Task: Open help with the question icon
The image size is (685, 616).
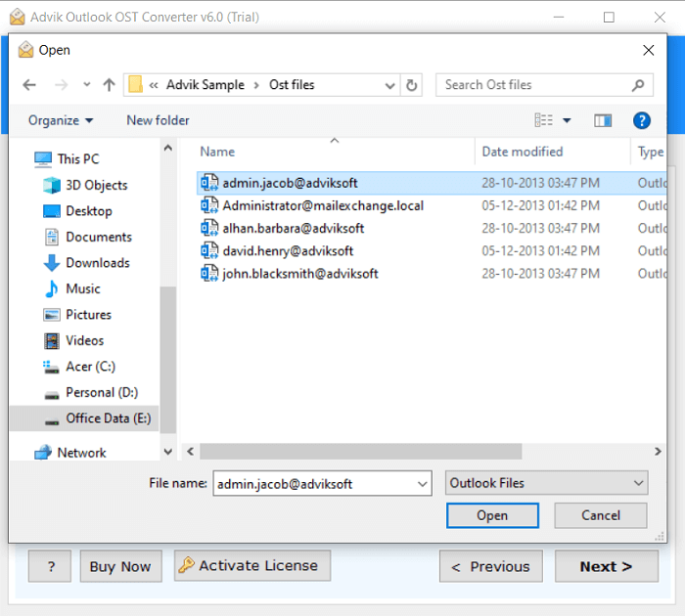Action: click(642, 120)
